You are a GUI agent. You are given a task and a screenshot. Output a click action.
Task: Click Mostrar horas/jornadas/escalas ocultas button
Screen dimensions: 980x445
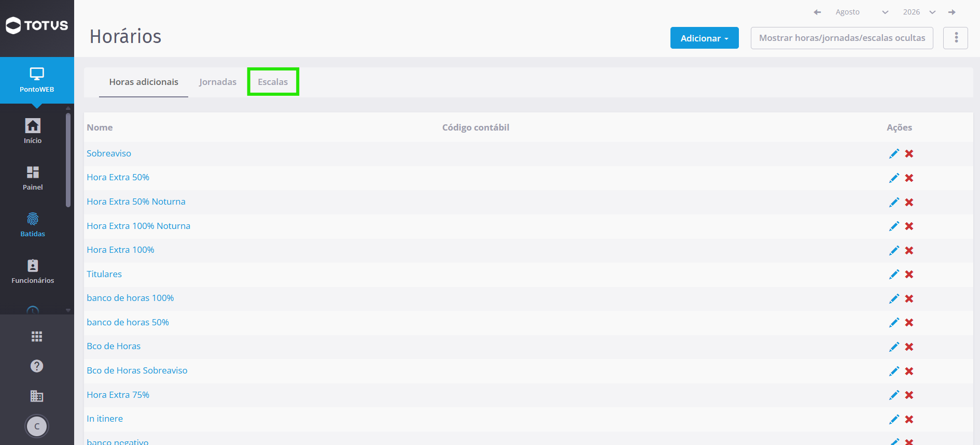pyautogui.click(x=842, y=38)
